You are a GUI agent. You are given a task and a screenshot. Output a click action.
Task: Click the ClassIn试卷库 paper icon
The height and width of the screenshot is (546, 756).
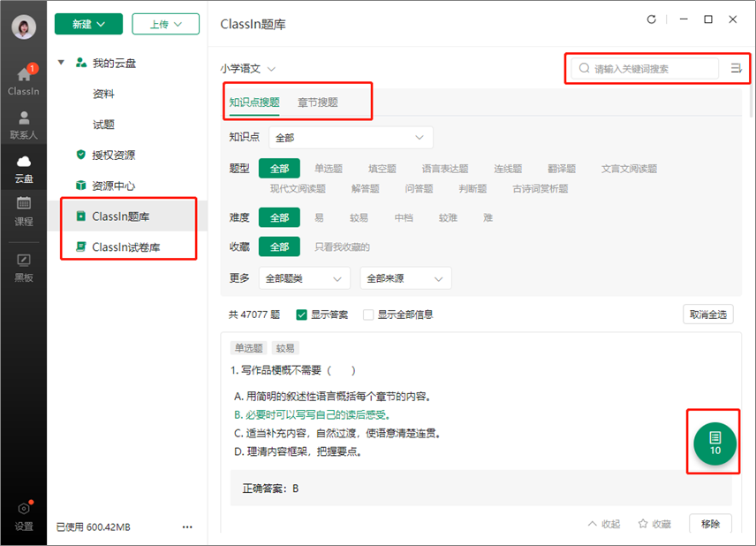[81, 247]
